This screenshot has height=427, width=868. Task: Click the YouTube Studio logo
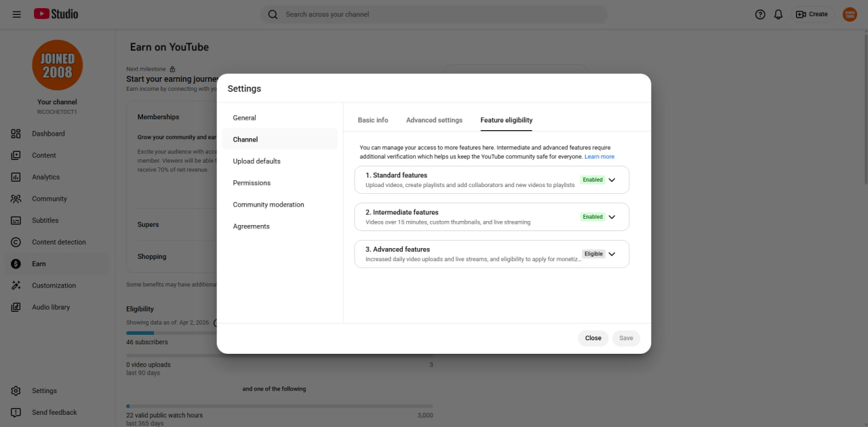pyautogui.click(x=56, y=14)
